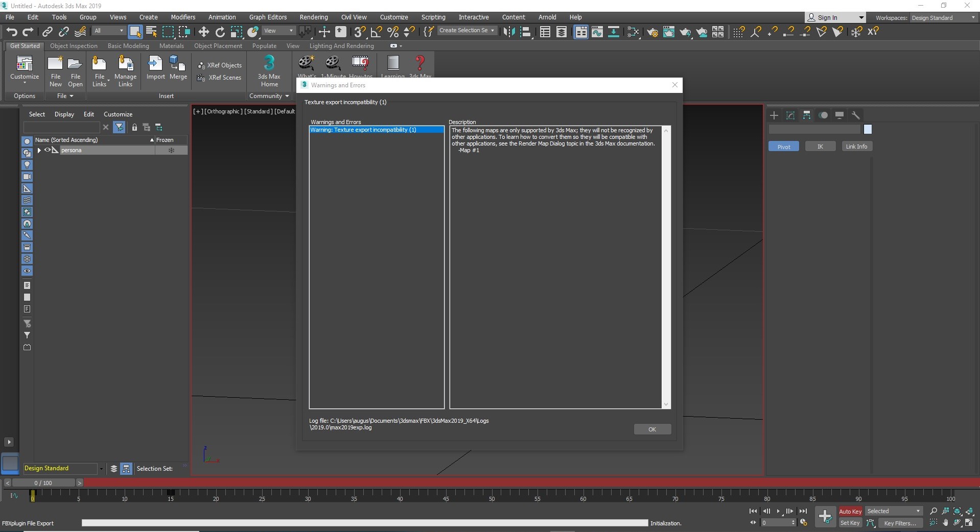Expand the Community ribbon panel
This screenshot has width=980, height=532.
point(269,96)
